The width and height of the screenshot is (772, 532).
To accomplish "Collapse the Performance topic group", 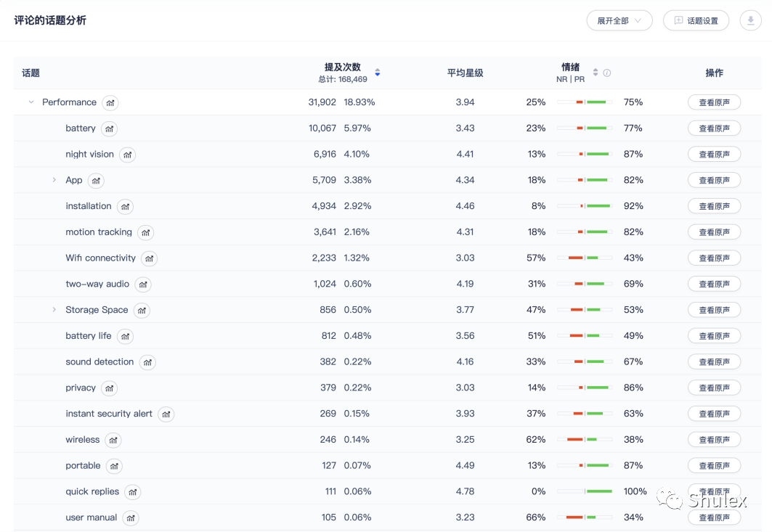I will coord(31,102).
